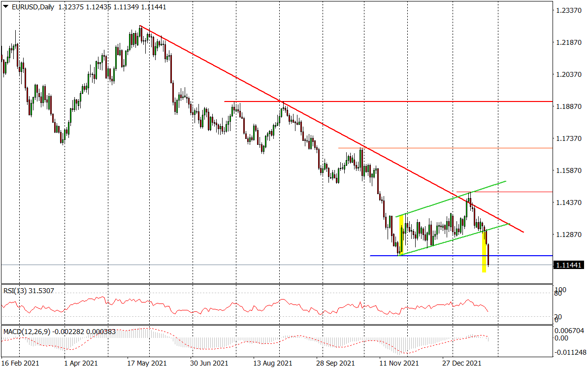Click the 1.21870 price axis label

tap(568, 42)
